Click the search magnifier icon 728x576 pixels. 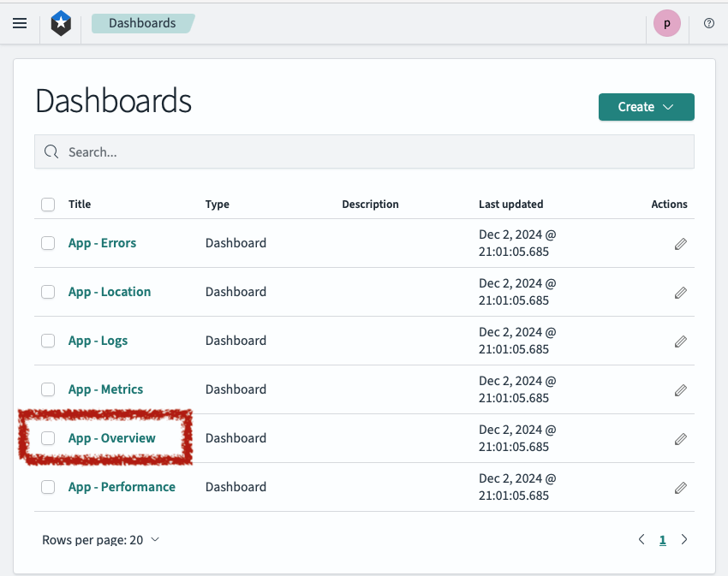(x=51, y=151)
